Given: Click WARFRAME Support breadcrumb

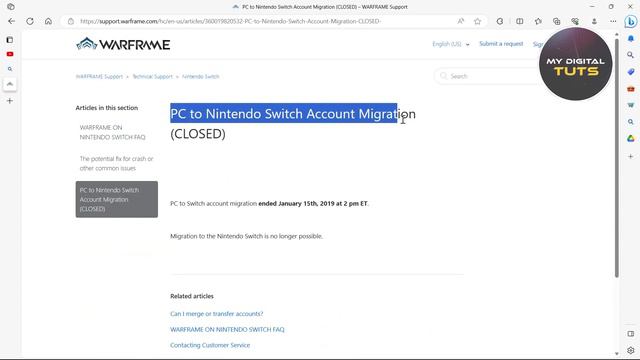Looking at the screenshot, I should pos(99,76).
